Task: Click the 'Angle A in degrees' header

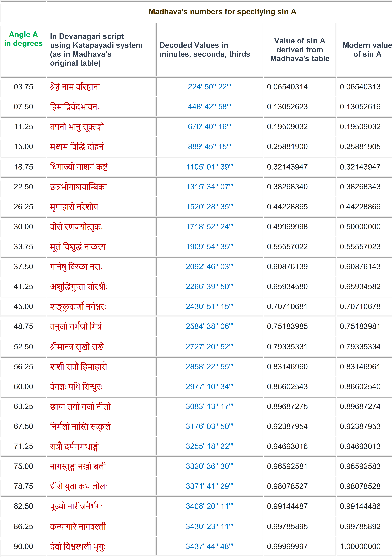Action: pyautogui.click(x=23, y=39)
